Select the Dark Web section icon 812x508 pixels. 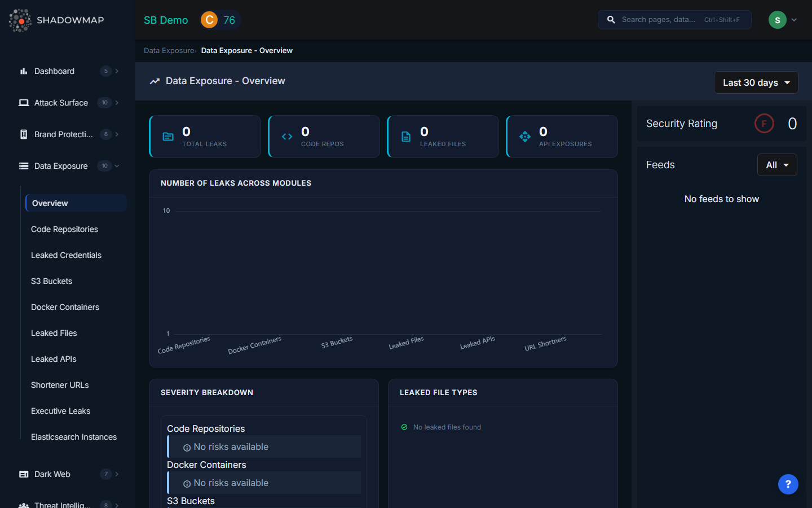23,474
